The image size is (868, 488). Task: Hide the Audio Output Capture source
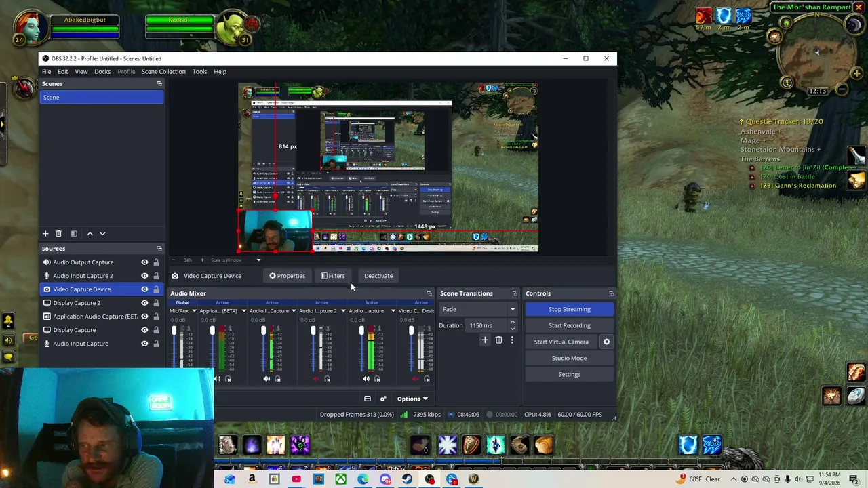pyautogui.click(x=144, y=262)
